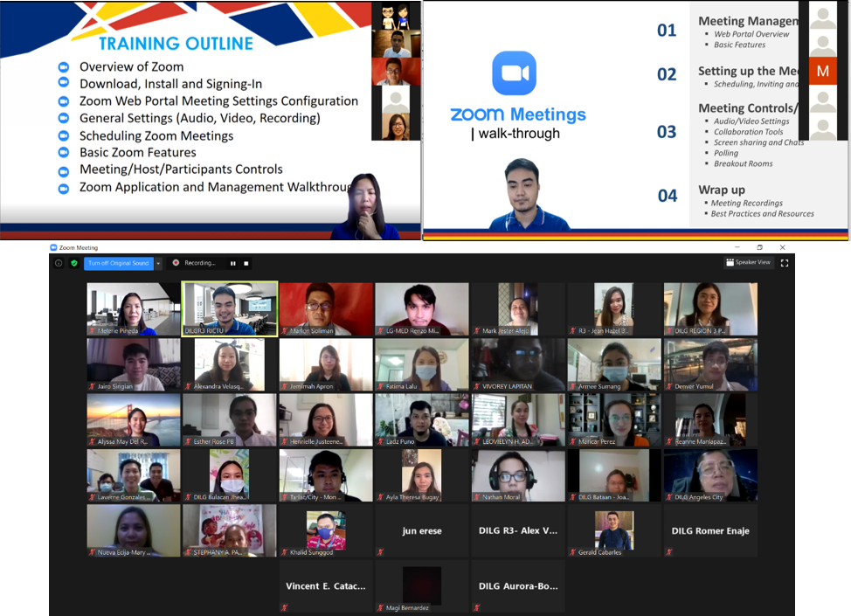851x616 pixels.
Task: Select DILG Angeles City video tile
Action: tap(710, 475)
